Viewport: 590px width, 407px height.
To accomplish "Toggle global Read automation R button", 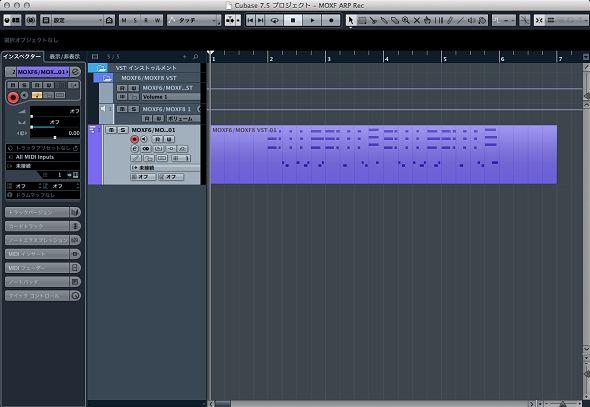I will [146, 20].
